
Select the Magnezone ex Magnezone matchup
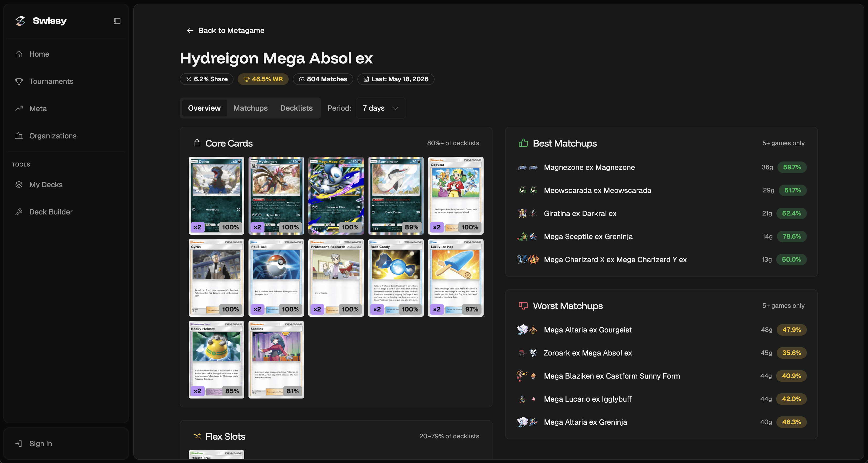pos(661,167)
